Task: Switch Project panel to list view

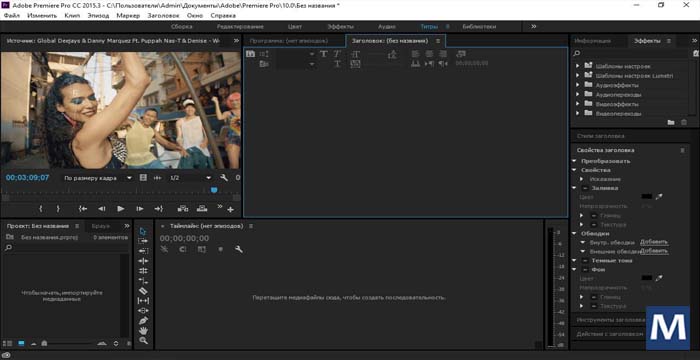Action: [8, 343]
